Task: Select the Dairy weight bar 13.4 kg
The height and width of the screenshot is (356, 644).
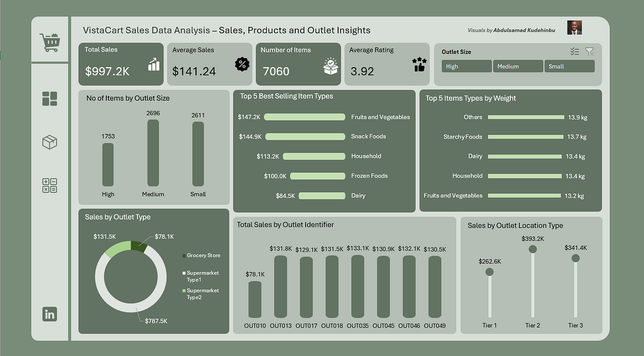Action: click(524, 156)
